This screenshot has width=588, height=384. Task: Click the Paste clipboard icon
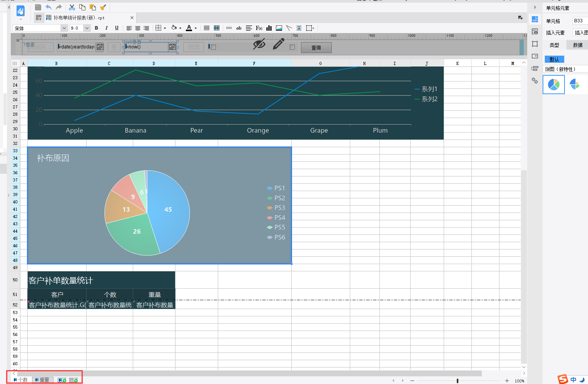[93, 7]
